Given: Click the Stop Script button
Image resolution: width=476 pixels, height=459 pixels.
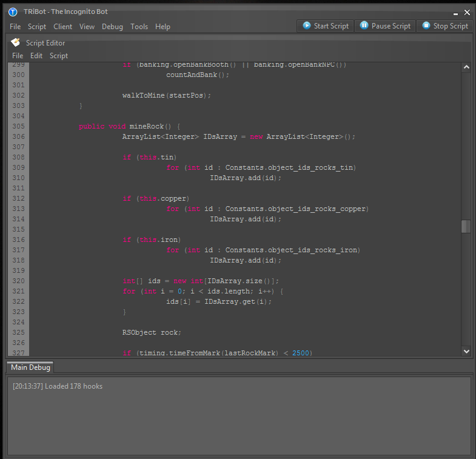Looking at the screenshot, I should point(445,26).
